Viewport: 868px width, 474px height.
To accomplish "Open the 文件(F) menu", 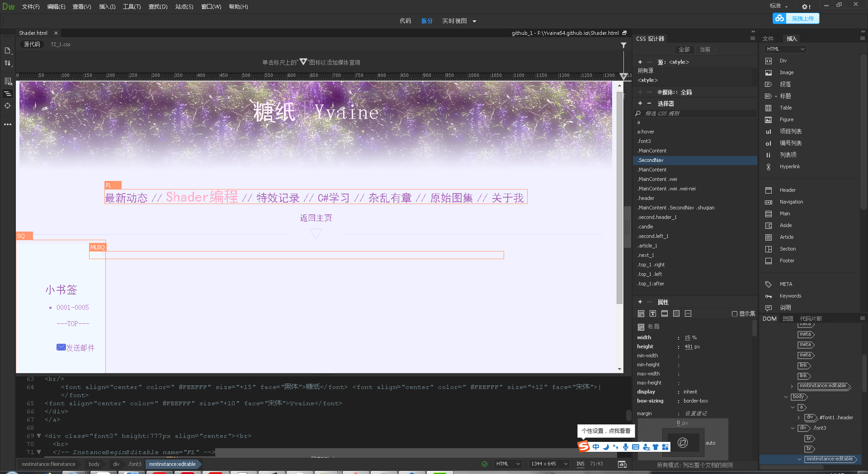I will tap(31, 7).
